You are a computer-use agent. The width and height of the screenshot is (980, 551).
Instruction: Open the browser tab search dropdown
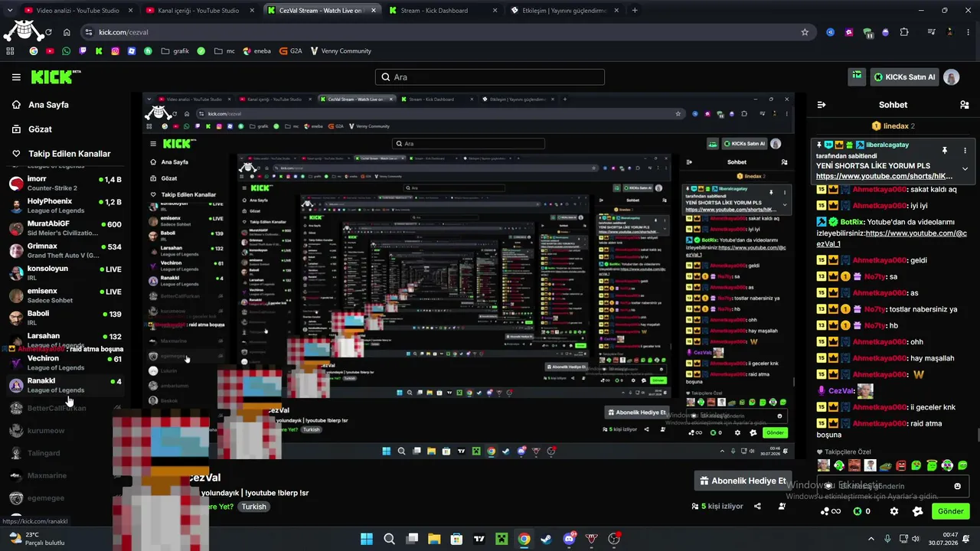click(11, 11)
